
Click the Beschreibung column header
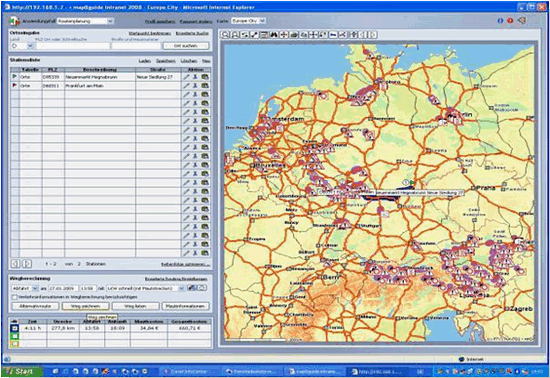coord(100,69)
